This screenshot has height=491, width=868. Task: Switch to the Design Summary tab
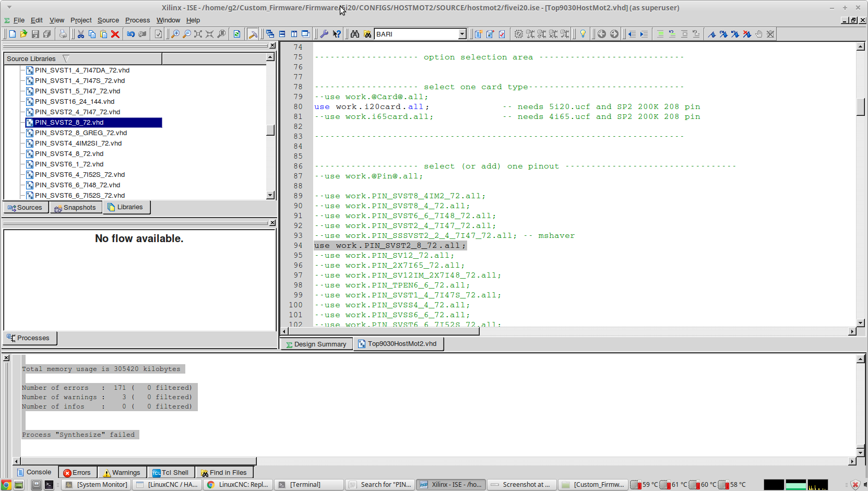point(316,344)
